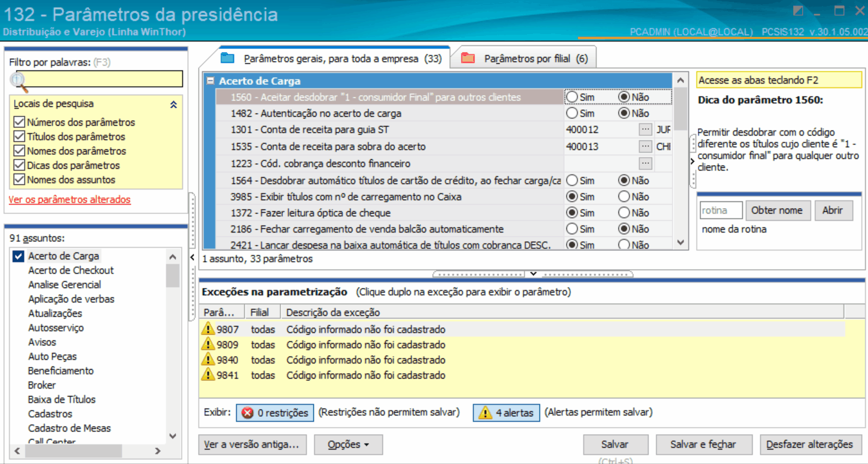Select Broker subject in list
The height and width of the screenshot is (464, 868).
click(x=42, y=385)
